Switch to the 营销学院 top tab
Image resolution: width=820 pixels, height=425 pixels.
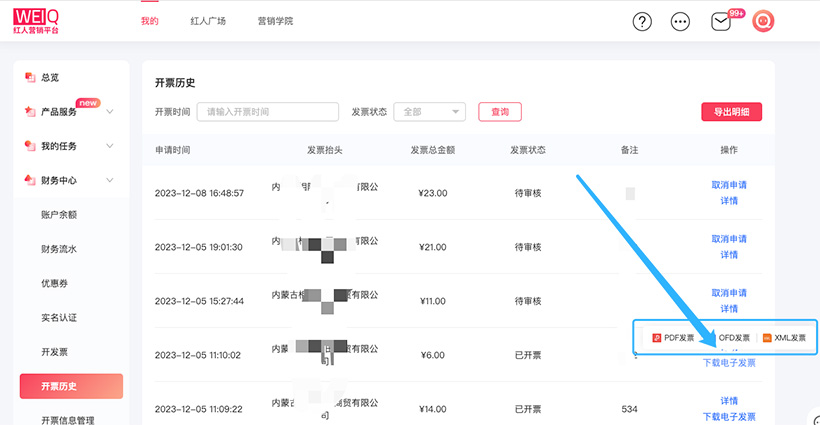coord(275,21)
